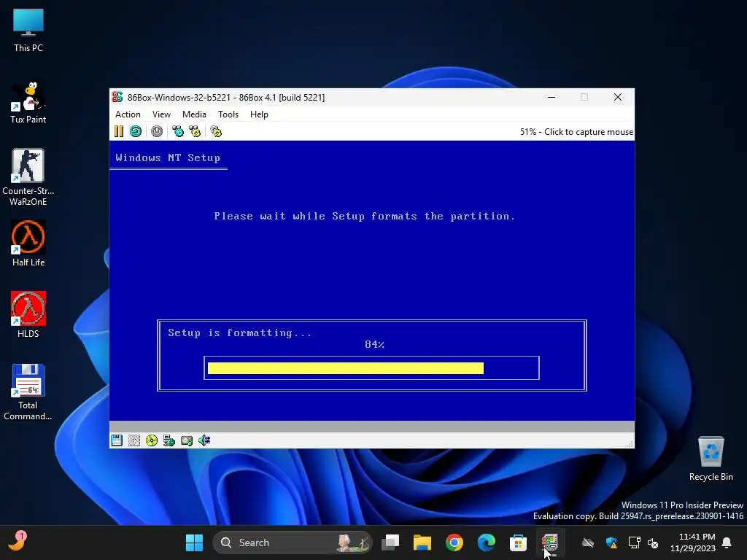Click the 86Box taskbar button
This screenshot has width=747, height=560.
click(550, 542)
